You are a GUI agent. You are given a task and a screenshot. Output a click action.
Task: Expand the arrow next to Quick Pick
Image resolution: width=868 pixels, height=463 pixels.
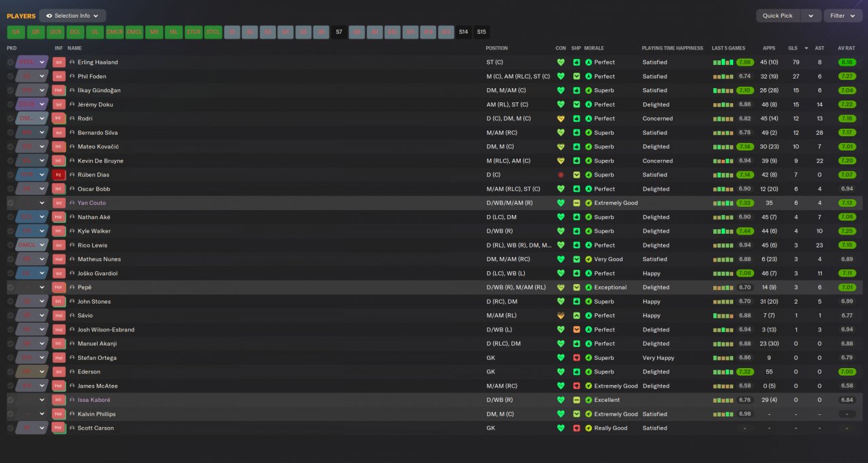tap(810, 16)
